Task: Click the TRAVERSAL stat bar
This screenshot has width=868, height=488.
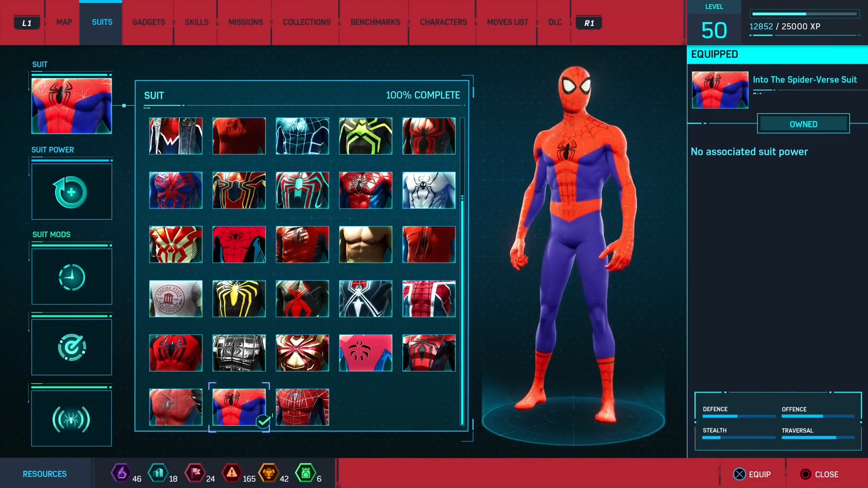Action: click(x=818, y=437)
